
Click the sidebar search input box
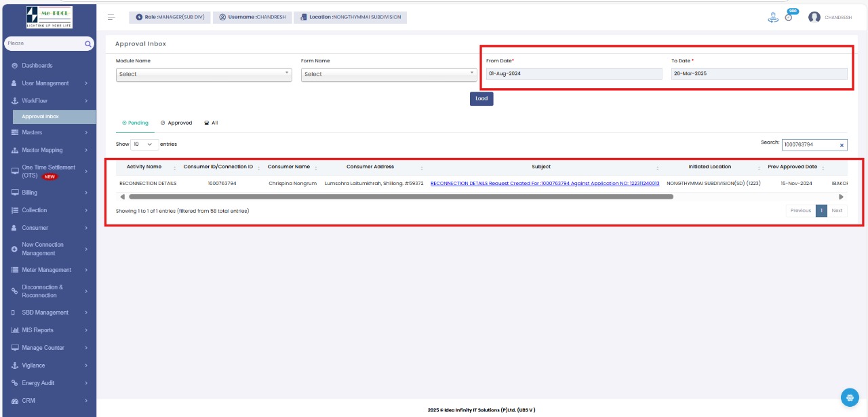coord(49,43)
